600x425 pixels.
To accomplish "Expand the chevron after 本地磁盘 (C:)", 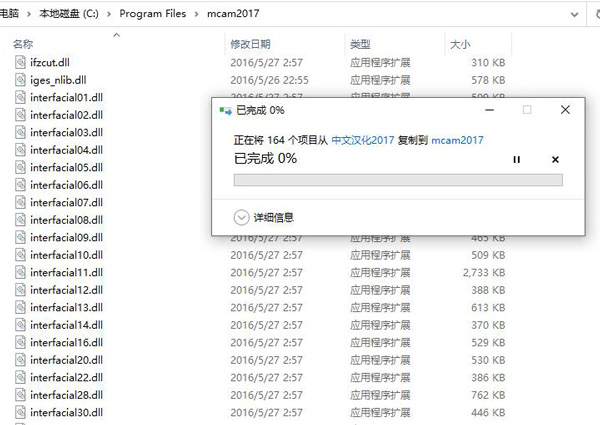I will (x=109, y=14).
